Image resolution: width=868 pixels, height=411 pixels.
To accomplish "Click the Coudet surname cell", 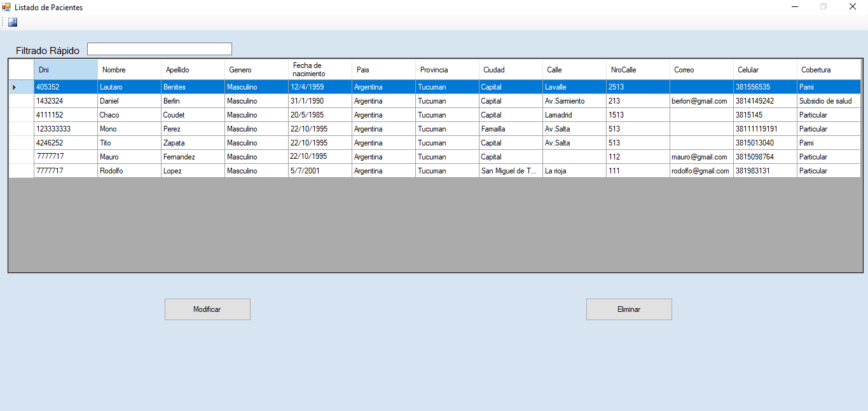I will point(193,115).
